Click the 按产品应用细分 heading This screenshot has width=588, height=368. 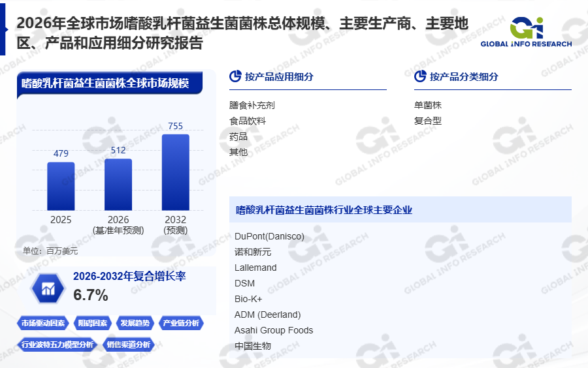tap(279, 77)
